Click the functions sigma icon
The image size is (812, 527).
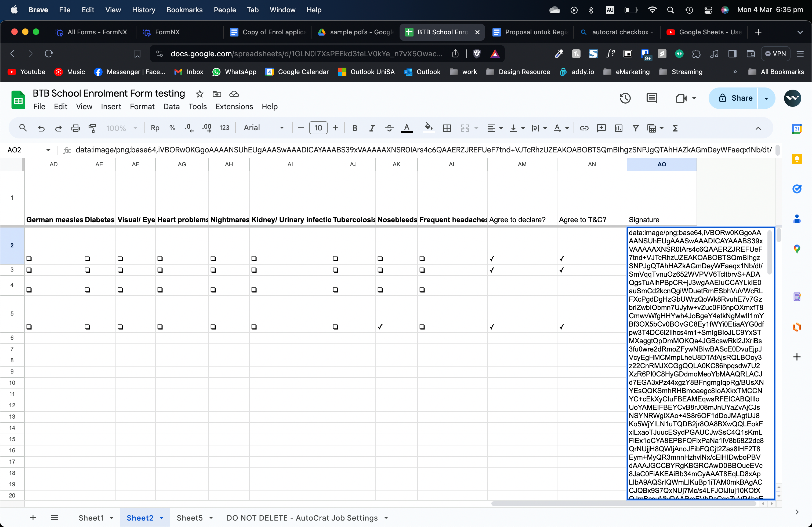pos(675,128)
